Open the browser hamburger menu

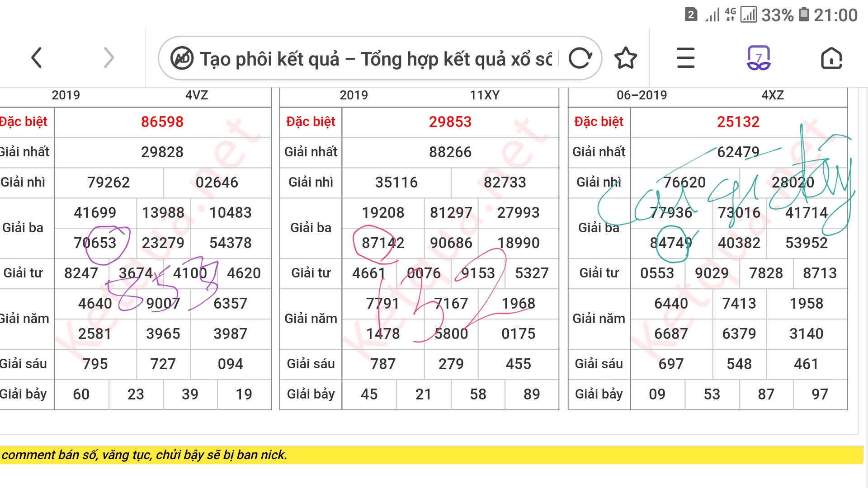685,58
